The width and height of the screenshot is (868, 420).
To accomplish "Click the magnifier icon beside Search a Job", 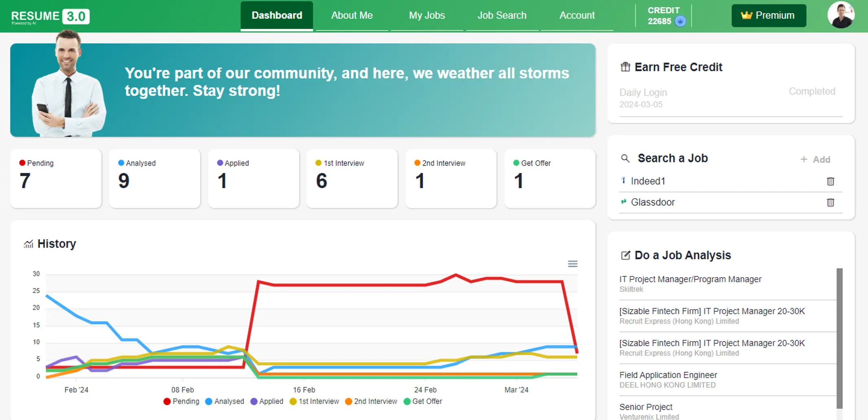I will click(625, 159).
